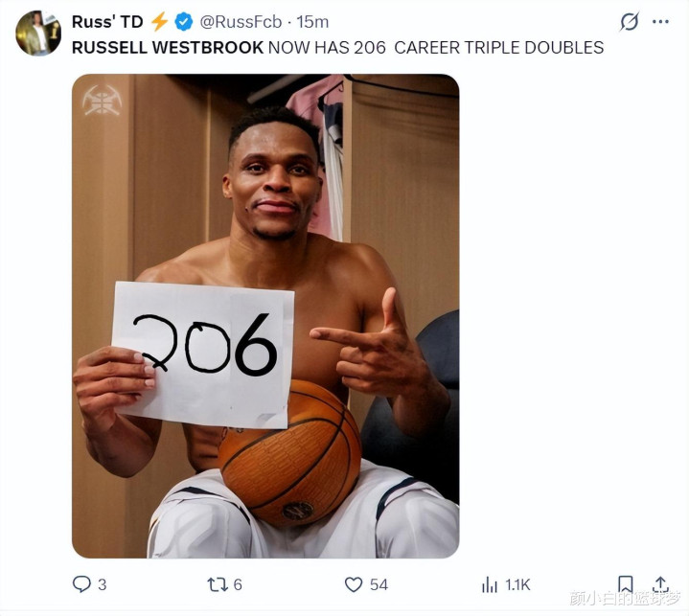Viewport: 689px width, 616px height.
Task: Click the tweet text about triple doubles
Action: click(x=337, y=48)
